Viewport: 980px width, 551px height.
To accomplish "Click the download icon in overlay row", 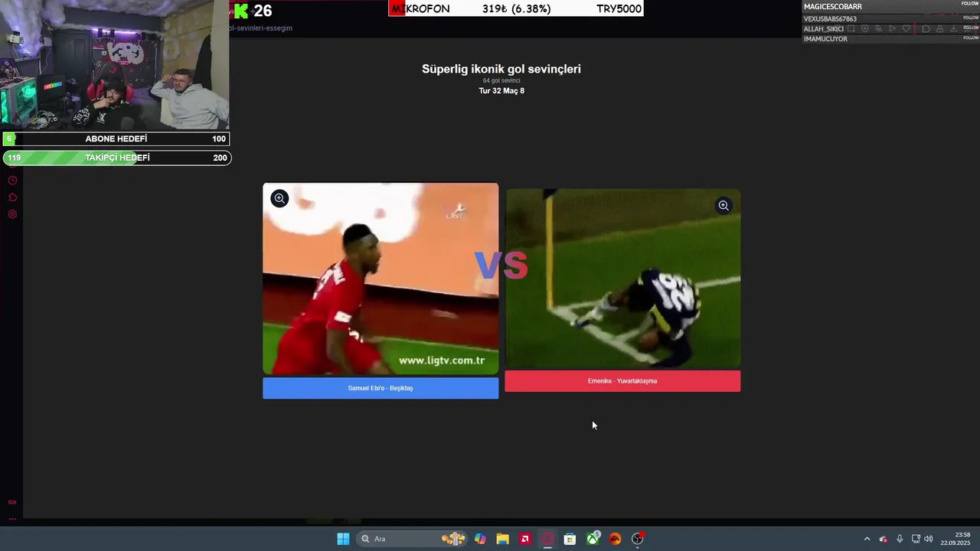I will click(x=953, y=28).
